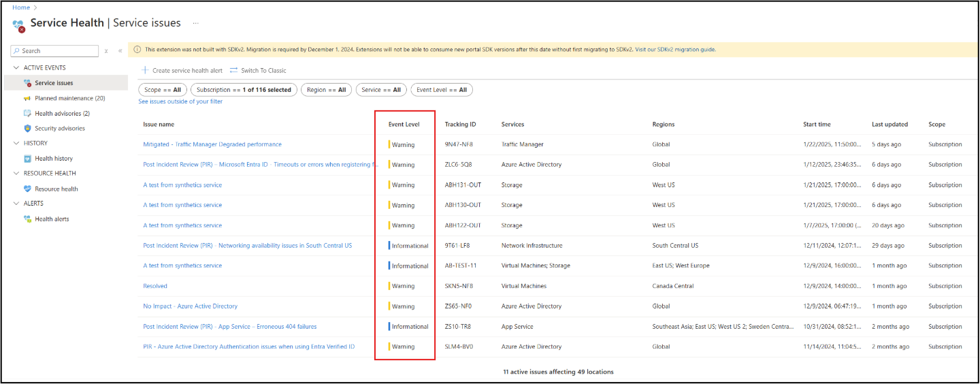This screenshot has width=980, height=384.
Task: Click the Health alerts sidebar icon
Action: click(27, 219)
